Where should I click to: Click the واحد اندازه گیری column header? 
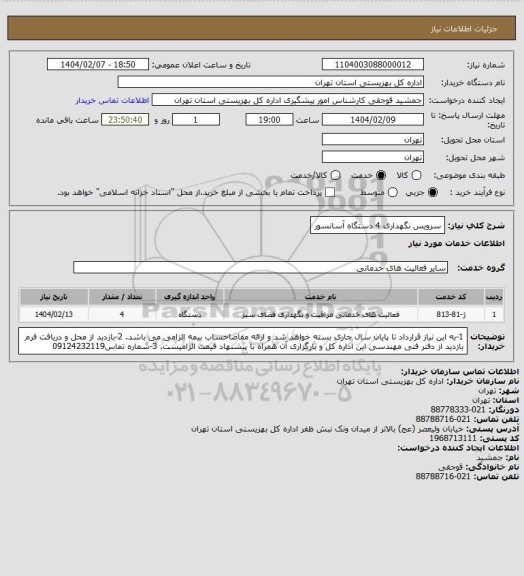[x=190, y=297]
